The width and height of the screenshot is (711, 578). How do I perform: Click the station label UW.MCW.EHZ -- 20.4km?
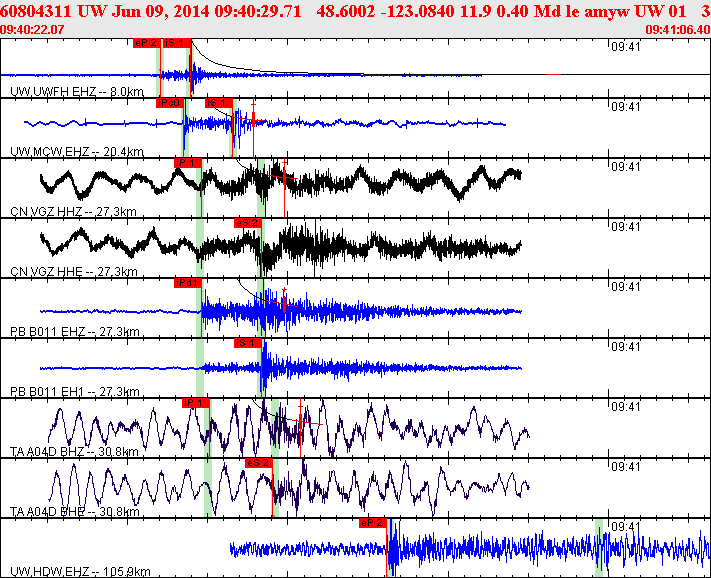click(x=77, y=151)
